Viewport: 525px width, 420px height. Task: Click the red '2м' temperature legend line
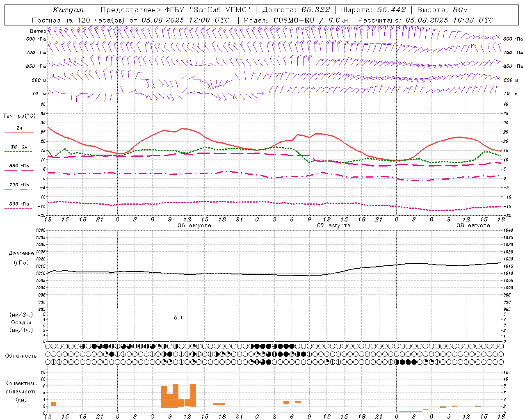point(19,133)
